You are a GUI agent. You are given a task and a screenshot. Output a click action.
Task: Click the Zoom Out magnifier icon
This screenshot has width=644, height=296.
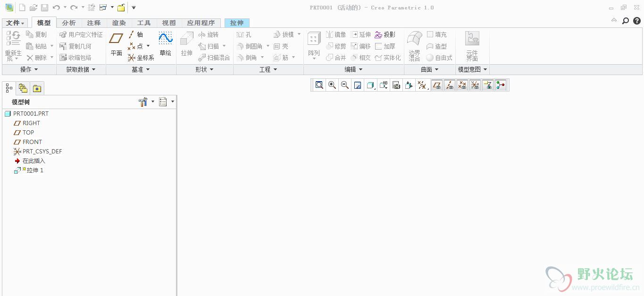345,85
